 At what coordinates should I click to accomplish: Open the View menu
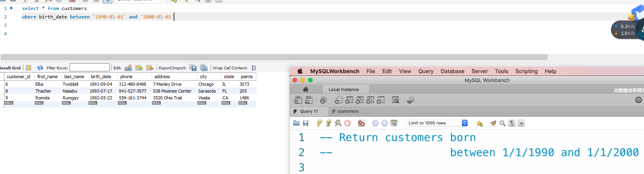click(x=405, y=71)
